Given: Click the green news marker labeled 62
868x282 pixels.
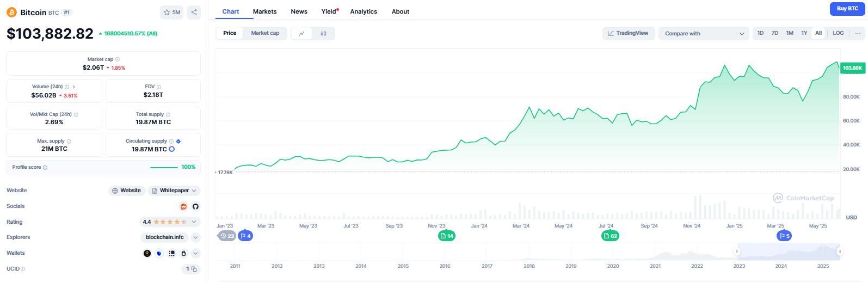Looking at the screenshot, I should tap(610, 236).
